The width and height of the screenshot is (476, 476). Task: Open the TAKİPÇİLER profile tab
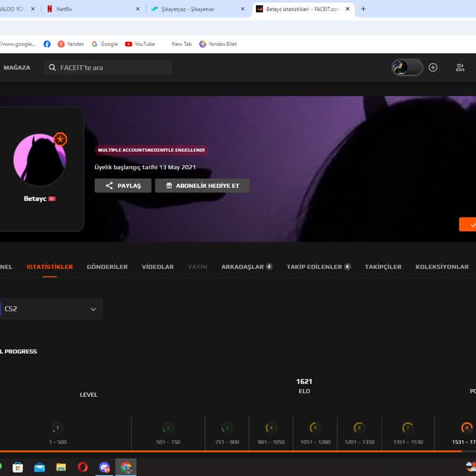coord(383,267)
